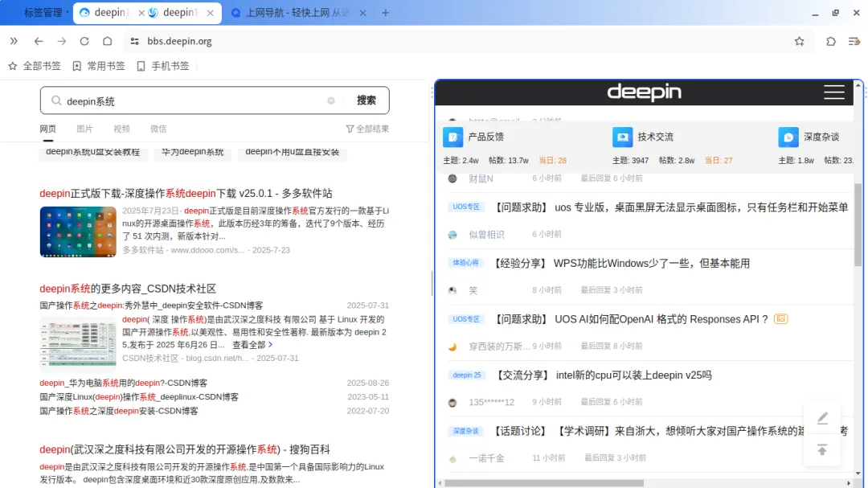This screenshot has width=868, height=488.
Task: Open the 标签管理 dropdown
Action: point(46,13)
